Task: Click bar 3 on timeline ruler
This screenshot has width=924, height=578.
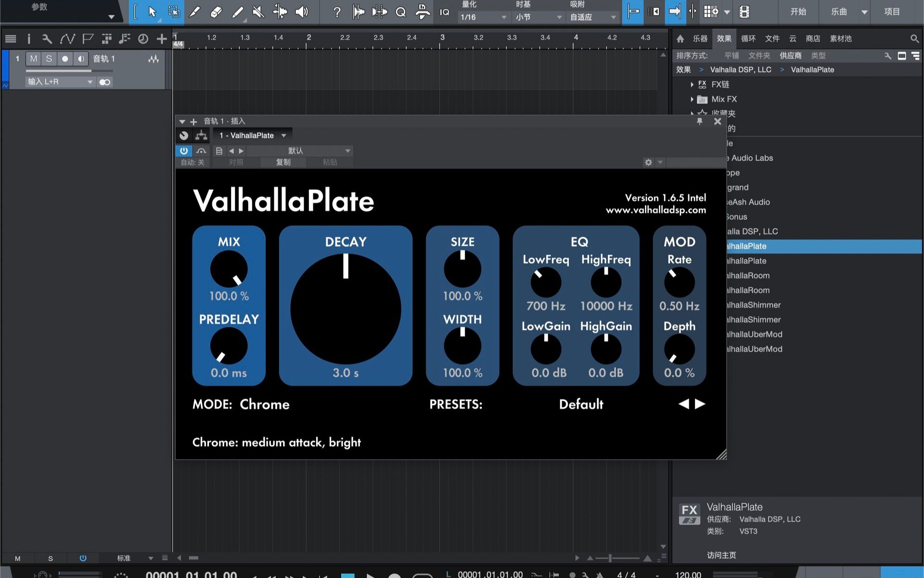Action: click(442, 38)
